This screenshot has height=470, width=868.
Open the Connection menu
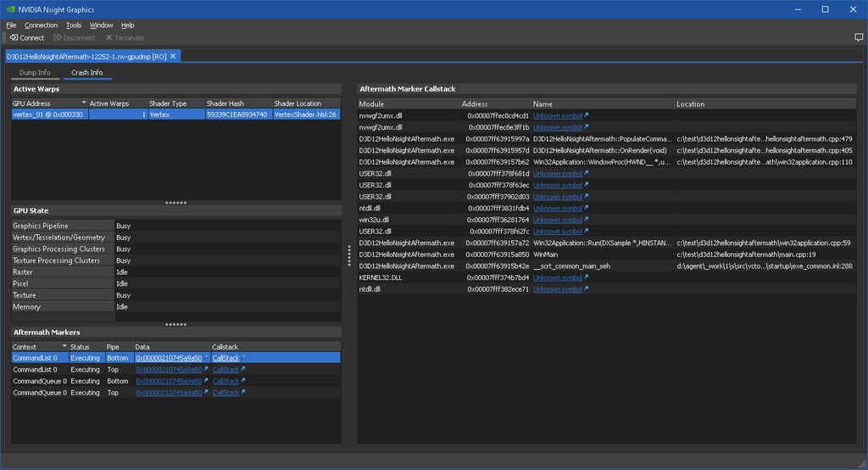[41, 25]
